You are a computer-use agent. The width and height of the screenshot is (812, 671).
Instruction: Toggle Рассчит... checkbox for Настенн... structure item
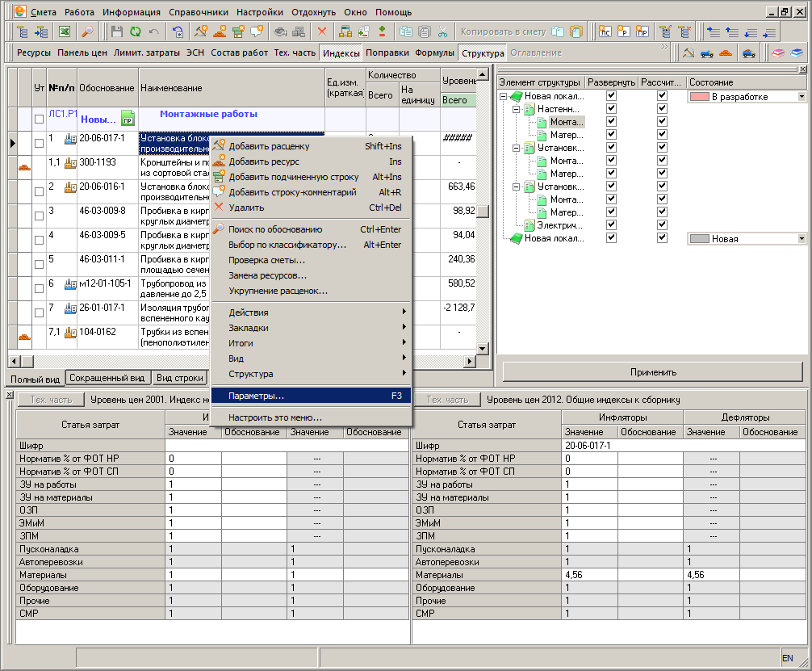click(662, 108)
